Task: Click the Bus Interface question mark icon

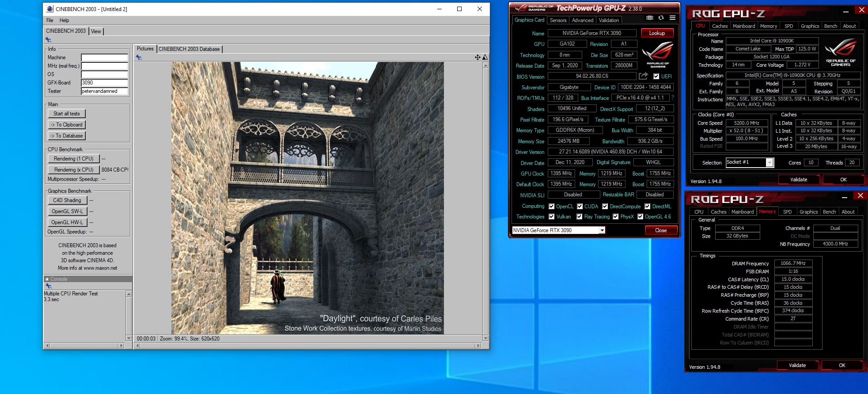Action: click(x=673, y=98)
